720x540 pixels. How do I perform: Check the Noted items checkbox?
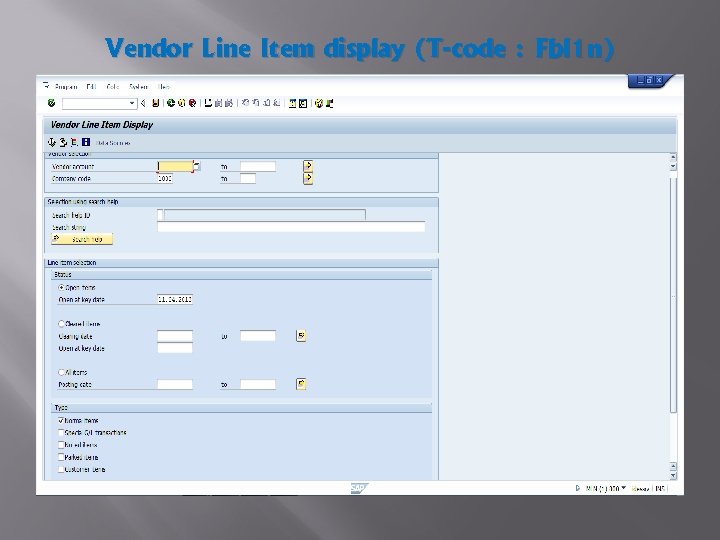click(x=61, y=444)
